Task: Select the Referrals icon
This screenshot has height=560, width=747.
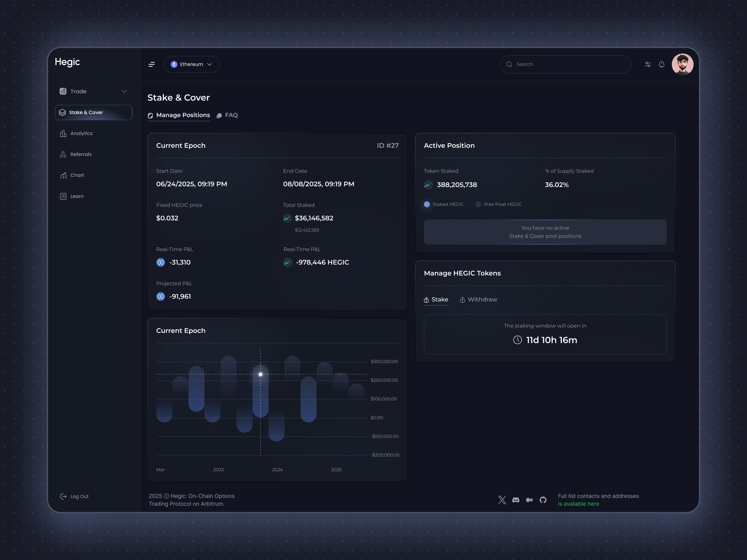Action: (63, 154)
